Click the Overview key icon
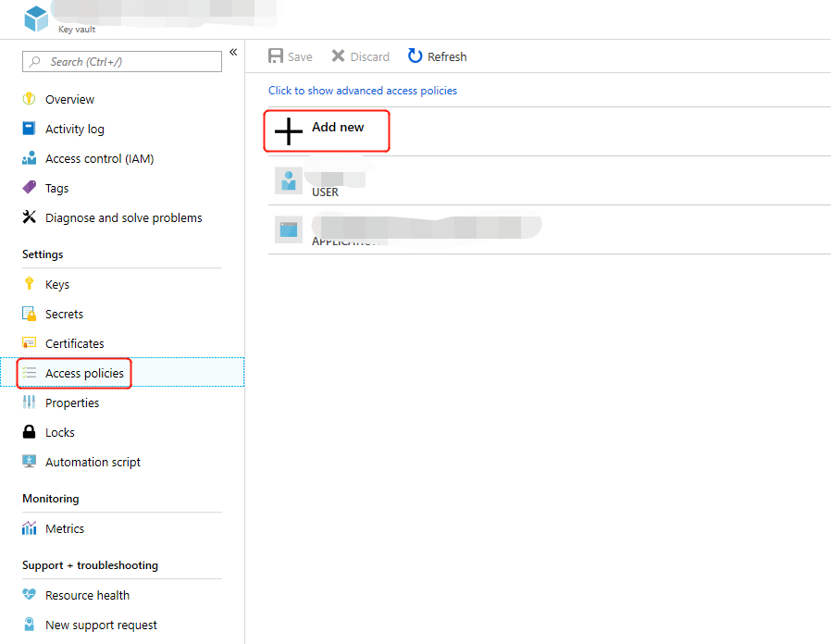This screenshot has height=644, width=831. click(29, 99)
